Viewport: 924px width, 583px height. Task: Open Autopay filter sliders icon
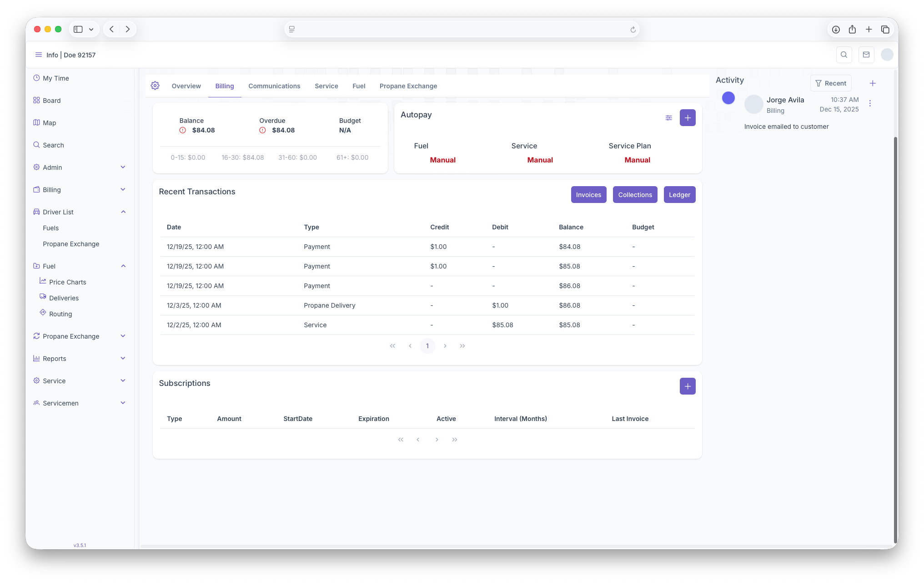[668, 118]
